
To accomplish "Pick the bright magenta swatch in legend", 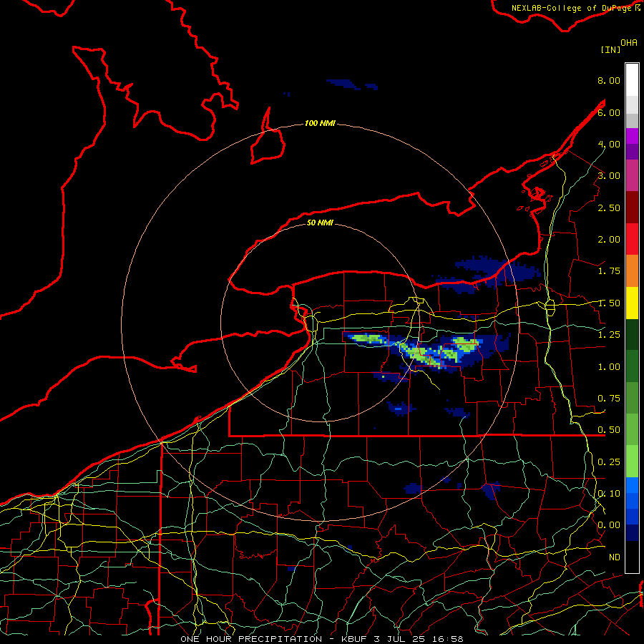I will click(632, 136).
